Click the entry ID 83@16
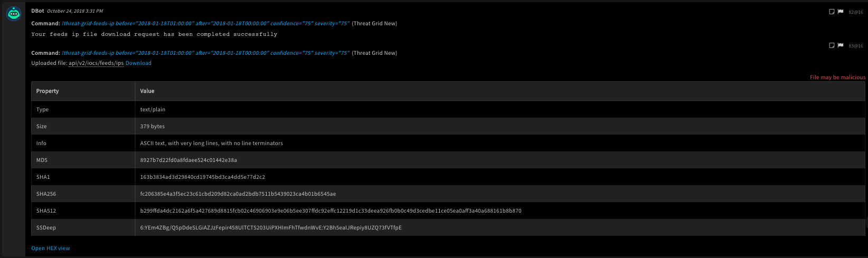This screenshot has height=258, width=868. [x=856, y=46]
